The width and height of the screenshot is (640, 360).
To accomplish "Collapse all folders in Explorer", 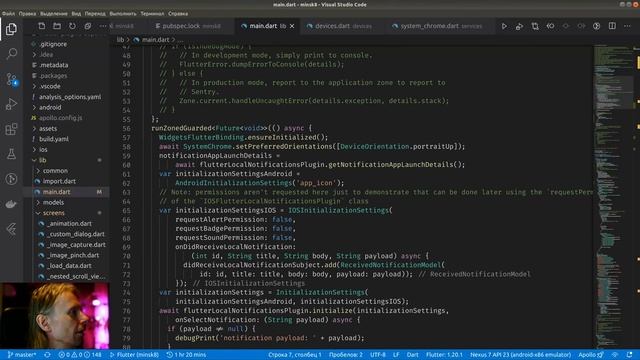I will [88, 26].
